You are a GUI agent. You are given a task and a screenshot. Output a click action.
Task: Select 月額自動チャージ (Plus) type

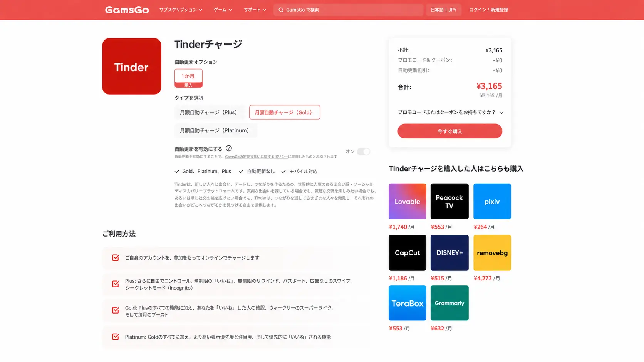coord(210,112)
